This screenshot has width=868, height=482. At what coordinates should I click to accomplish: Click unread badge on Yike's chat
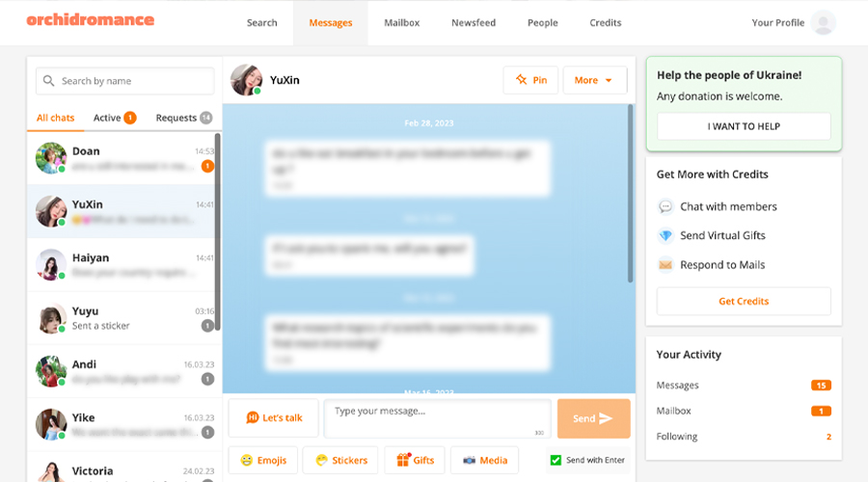[207, 432]
